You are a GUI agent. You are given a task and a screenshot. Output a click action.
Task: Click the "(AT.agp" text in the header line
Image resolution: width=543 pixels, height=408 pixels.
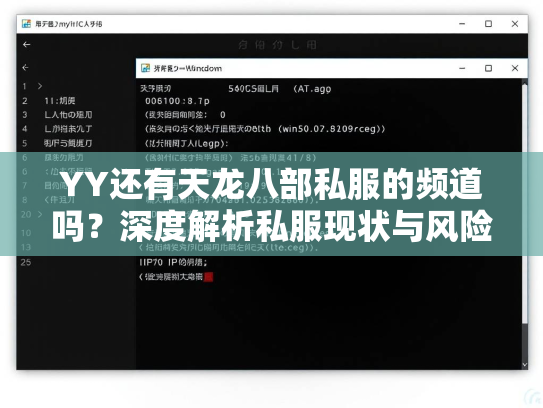[x=312, y=89]
